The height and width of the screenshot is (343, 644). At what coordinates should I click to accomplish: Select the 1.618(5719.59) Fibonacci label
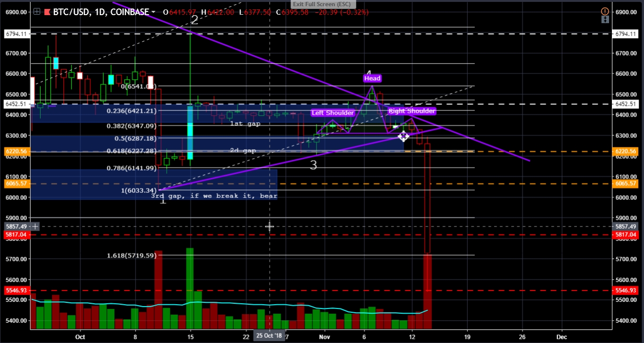tap(131, 256)
